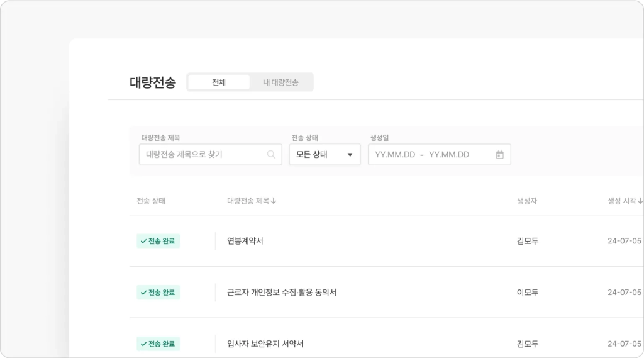Click sort arrow beside 대량전송 제목 header

pyautogui.click(x=274, y=201)
